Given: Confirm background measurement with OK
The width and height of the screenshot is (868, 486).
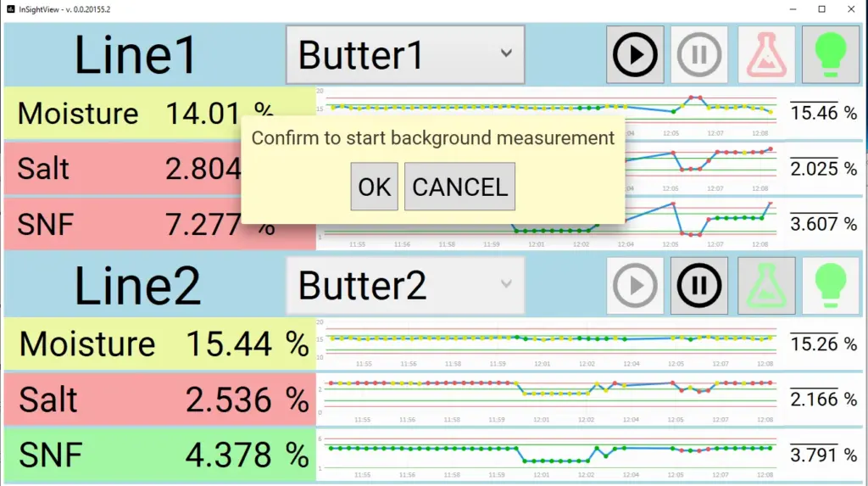Looking at the screenshot, I should 374,187.
